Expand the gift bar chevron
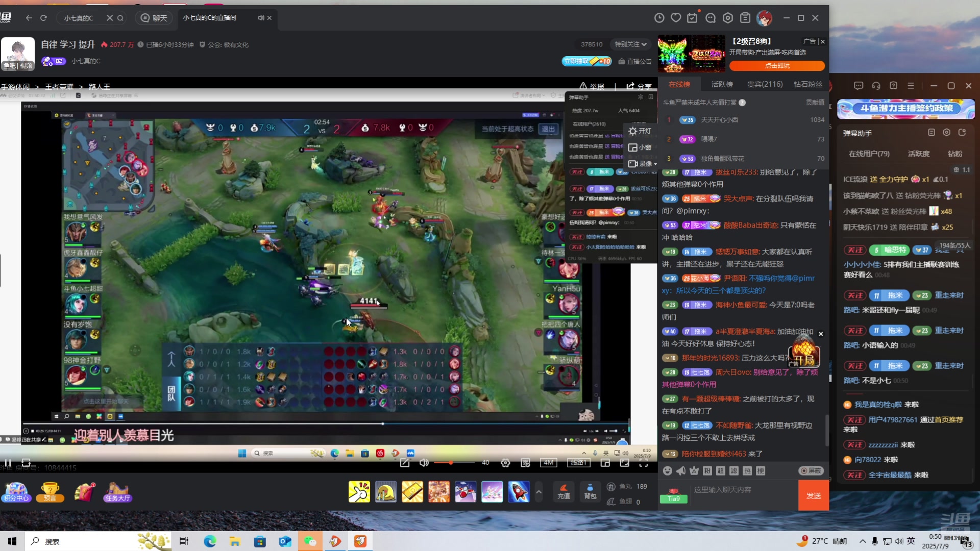 [538, 492]
